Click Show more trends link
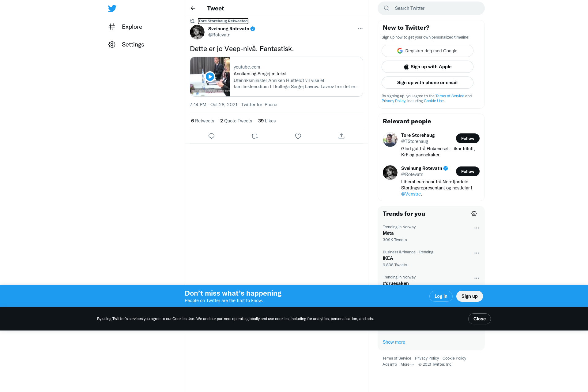 pyautogui.click(x=394, y=342)
